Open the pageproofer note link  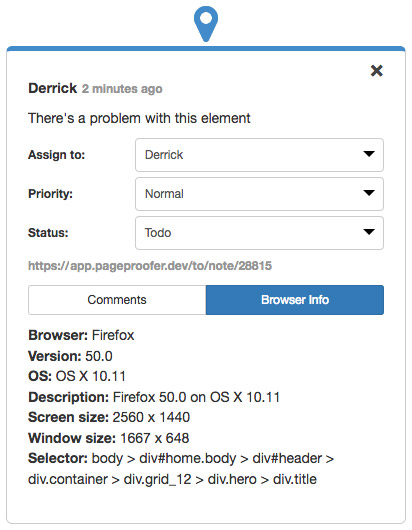tap(150, 266)
